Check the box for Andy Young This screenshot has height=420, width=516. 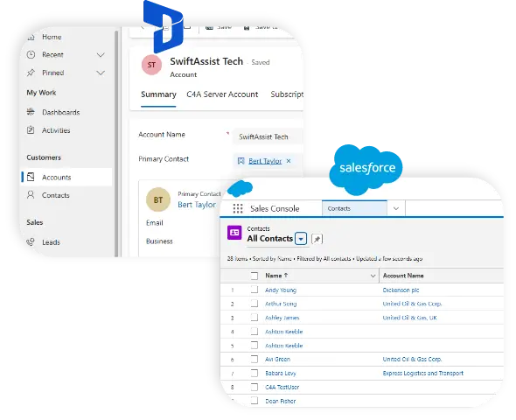point(254,290)
